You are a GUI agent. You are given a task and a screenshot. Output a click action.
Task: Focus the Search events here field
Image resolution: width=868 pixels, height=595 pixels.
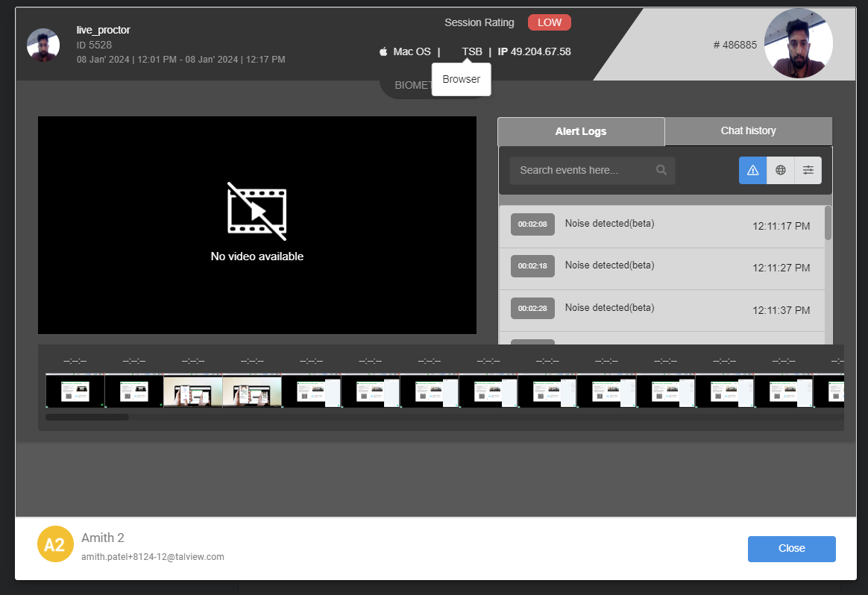click(592, 170)
